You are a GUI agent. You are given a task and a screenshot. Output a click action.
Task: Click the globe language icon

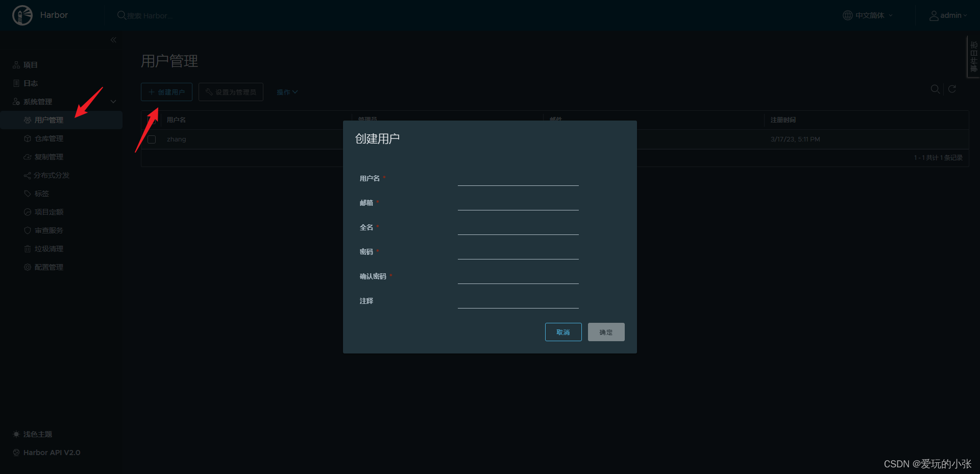847,15
